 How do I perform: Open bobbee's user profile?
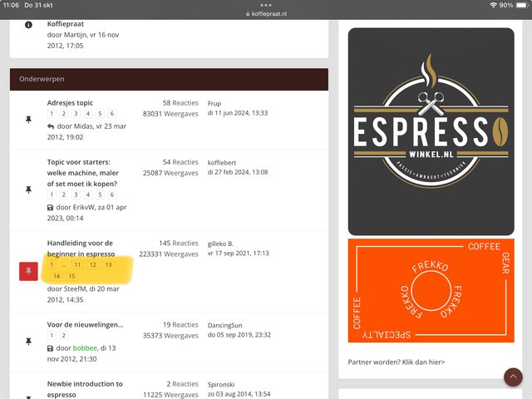point(85,348)
